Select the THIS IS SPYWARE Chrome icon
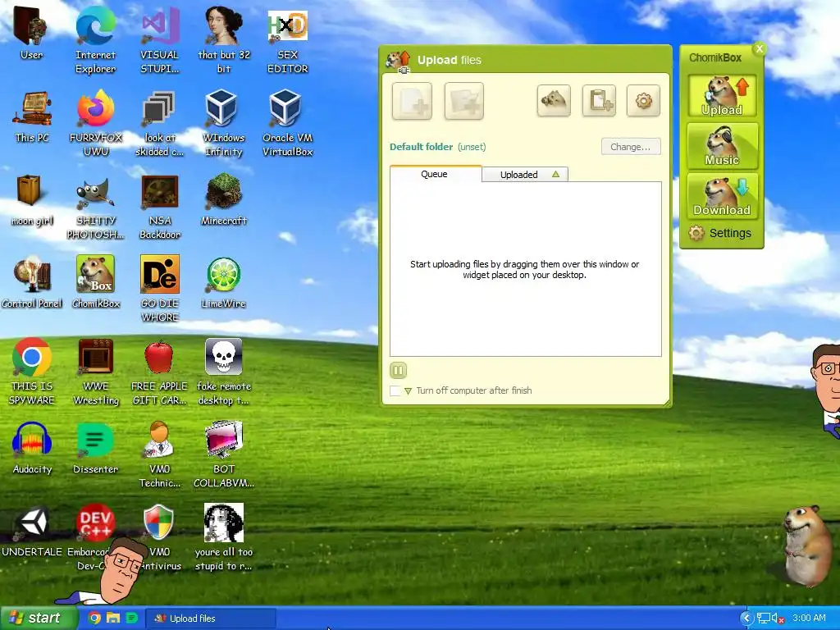The height and width of the screenshot is (630, 840). (32, 372)
